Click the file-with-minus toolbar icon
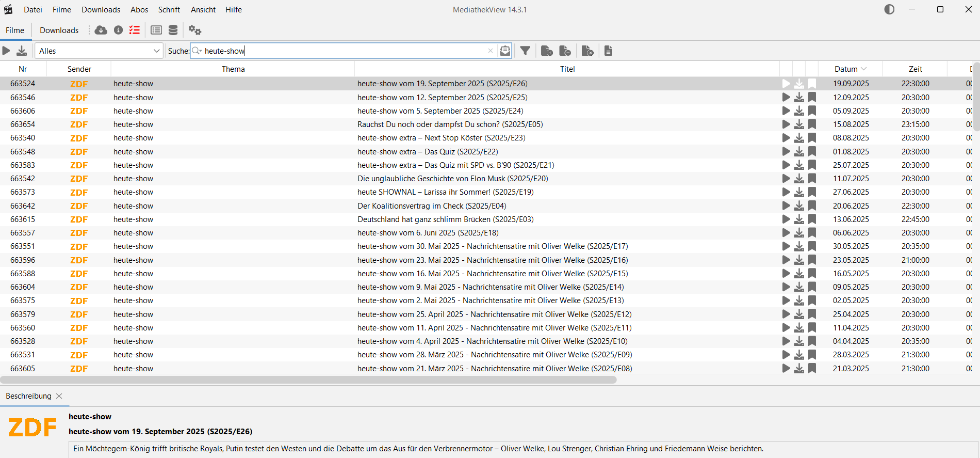 click(x=565, y=51)
